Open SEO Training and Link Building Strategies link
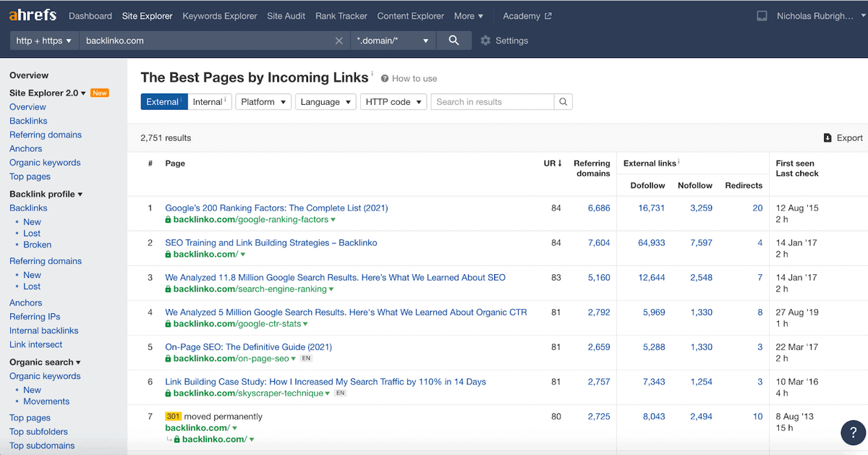868x455 pixels. click(x=271, y=242)
